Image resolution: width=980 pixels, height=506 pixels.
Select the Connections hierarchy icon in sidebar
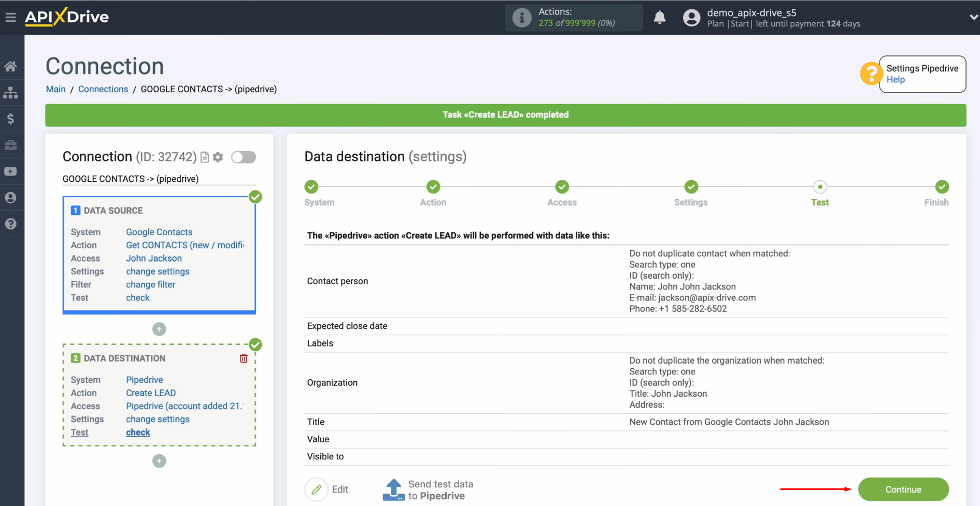(x=11, y=92)
